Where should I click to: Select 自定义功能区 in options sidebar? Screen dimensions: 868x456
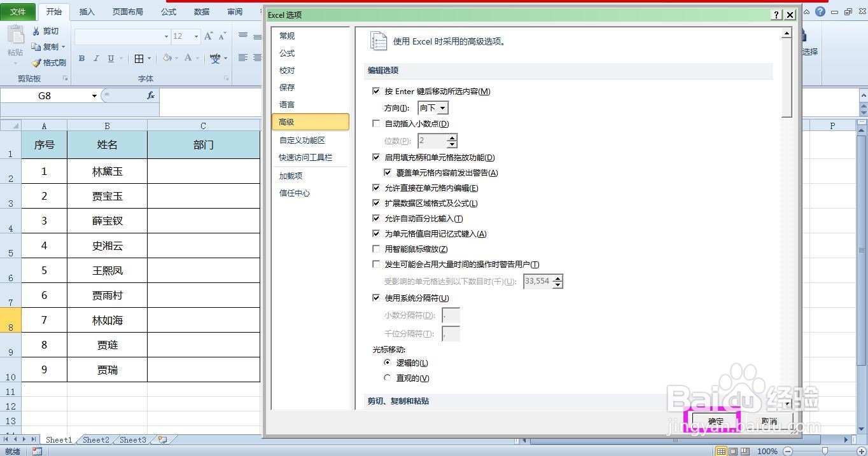310,141
